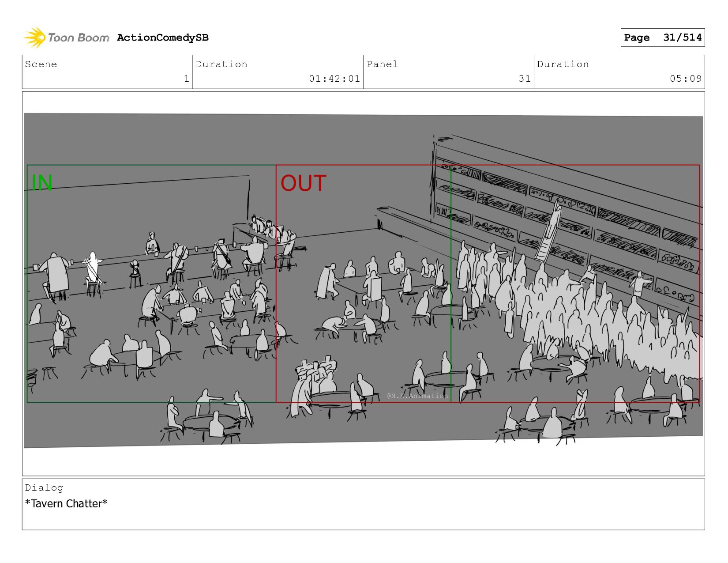Click the red OUT camera frame label

click(304, 183)
